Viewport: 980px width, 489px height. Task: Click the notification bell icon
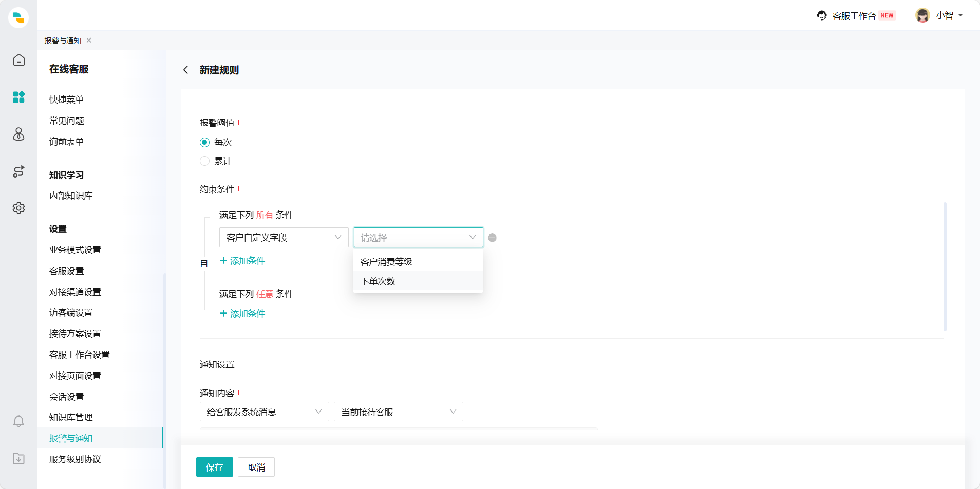click(18, 421)
